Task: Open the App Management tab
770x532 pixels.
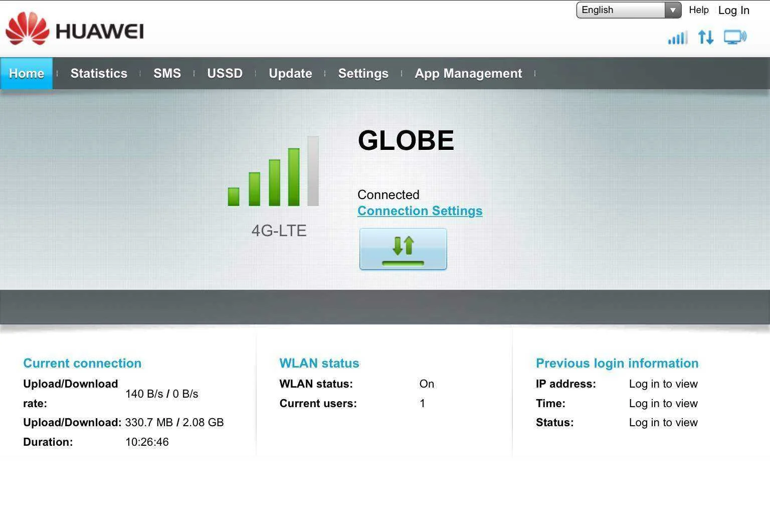Action: tap(468, 73)
